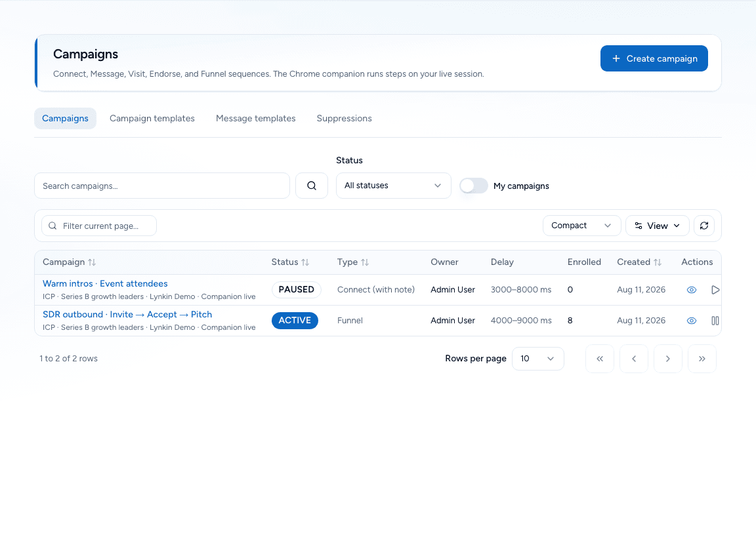
Task: Open the View options dropdown
Action: (x=657, y=226)
